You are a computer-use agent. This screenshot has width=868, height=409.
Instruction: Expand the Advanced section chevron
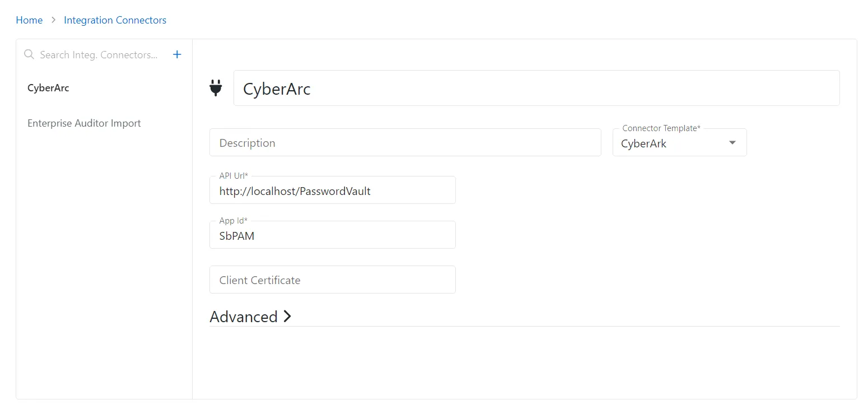tap(287, 316)
